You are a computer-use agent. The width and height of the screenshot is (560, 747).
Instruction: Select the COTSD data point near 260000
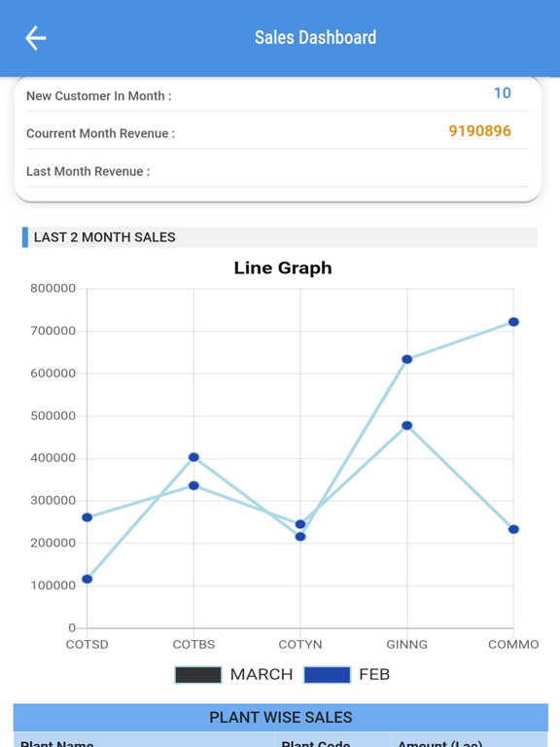[x=87, y=517]
